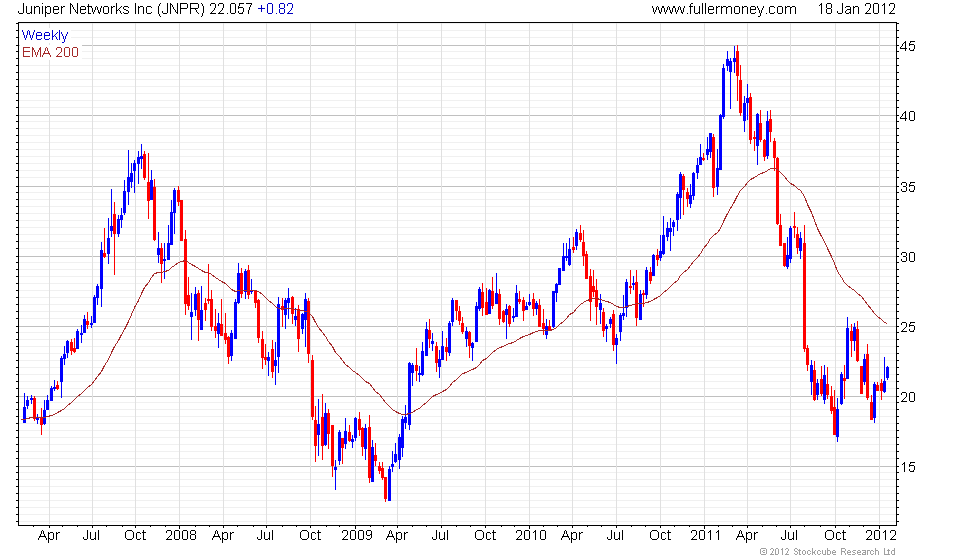Click the Oct label just before 2008
Screen dimensions: 980x560
pos(135,536)
